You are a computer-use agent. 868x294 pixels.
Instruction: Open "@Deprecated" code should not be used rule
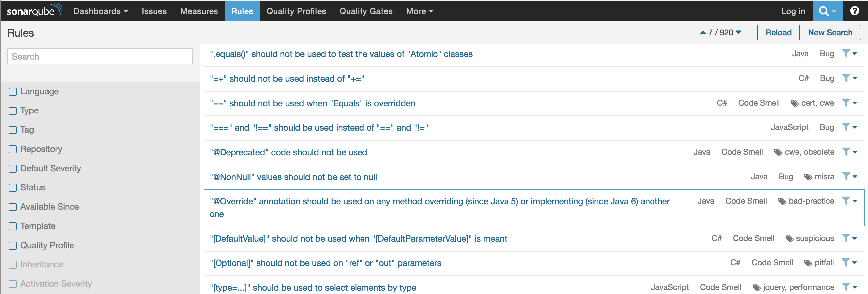pyautogui.click(x=288, y=152)
